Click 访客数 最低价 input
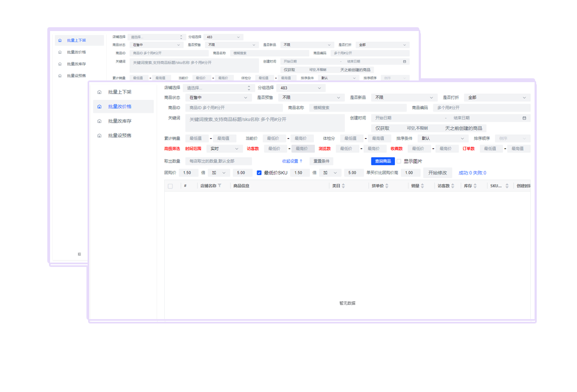 (276, 148)
